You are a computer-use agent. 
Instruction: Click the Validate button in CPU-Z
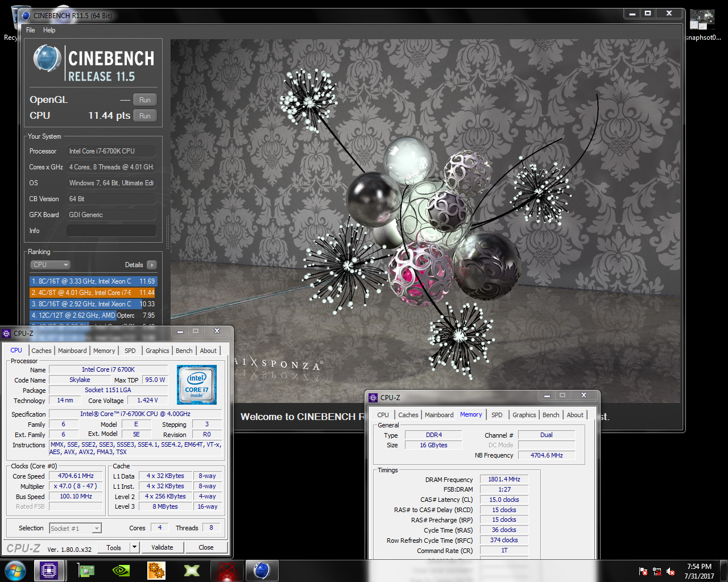coord(162,547)
